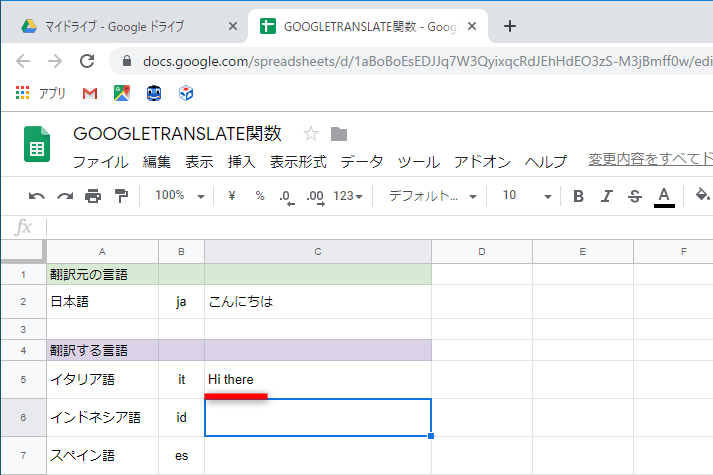Click the move-to-folder icon
The height and width of the screenshot is (475, 713).
point(339,134)
